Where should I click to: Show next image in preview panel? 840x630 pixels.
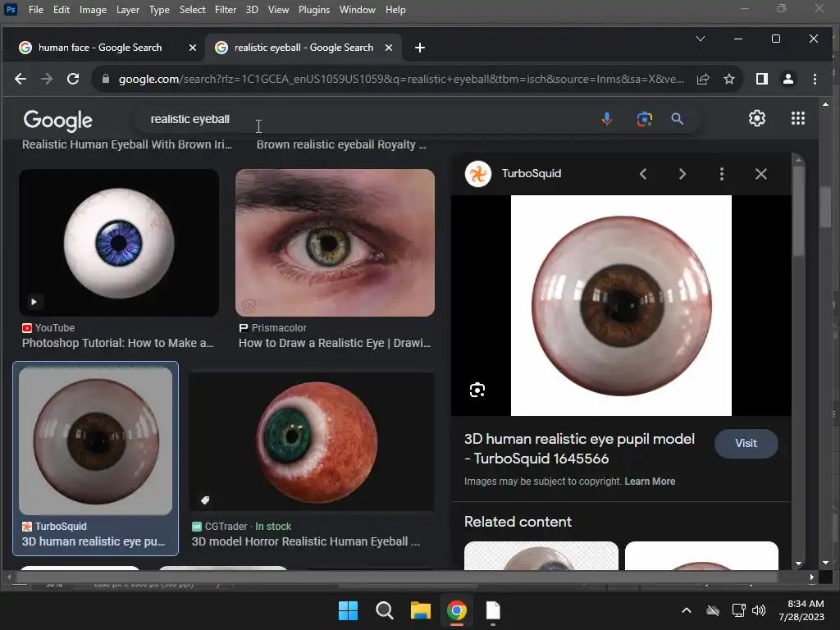[682, 174]
